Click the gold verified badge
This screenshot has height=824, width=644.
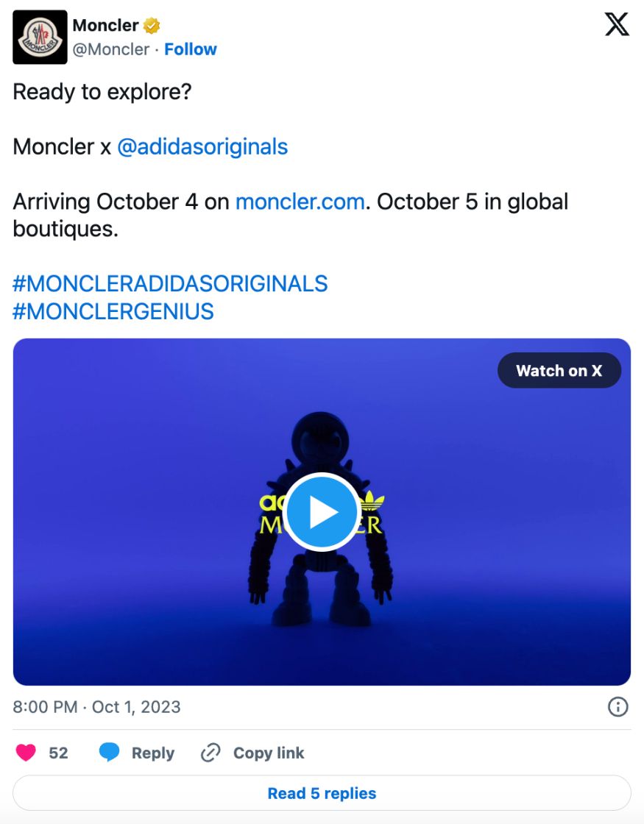(152, 25)
